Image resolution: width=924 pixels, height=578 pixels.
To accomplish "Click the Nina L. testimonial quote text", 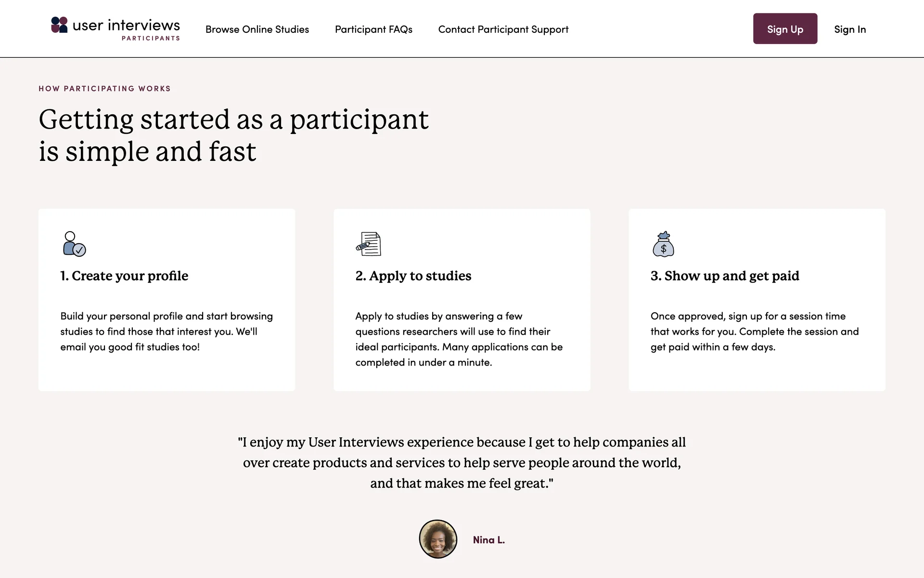I will tap(462, 462).
